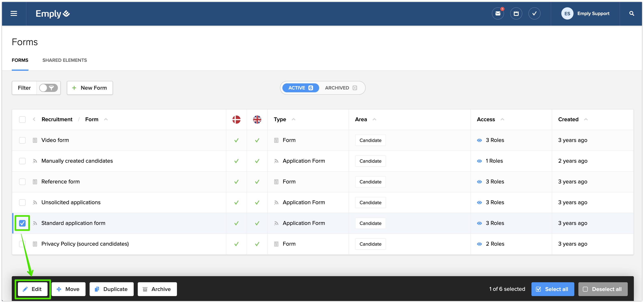Open Standard application form name

[x=73, y=223]
